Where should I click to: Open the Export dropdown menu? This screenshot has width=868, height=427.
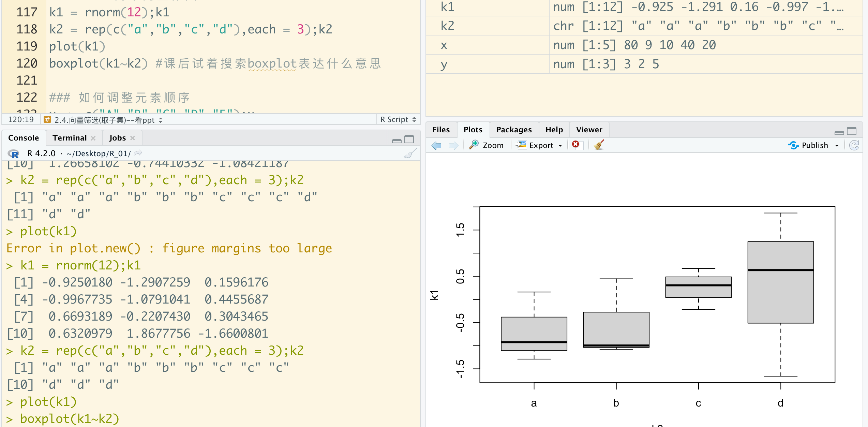click(x=560, y=146)
